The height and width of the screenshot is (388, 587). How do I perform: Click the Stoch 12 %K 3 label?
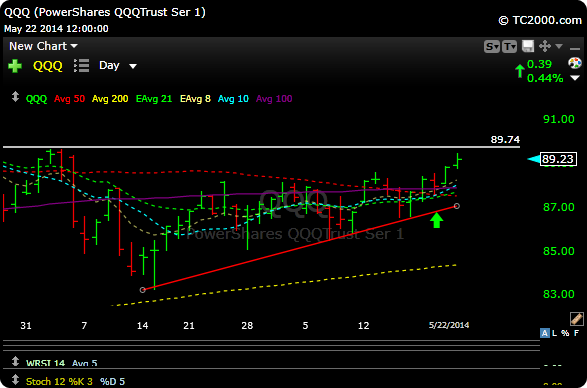[60, 382]
